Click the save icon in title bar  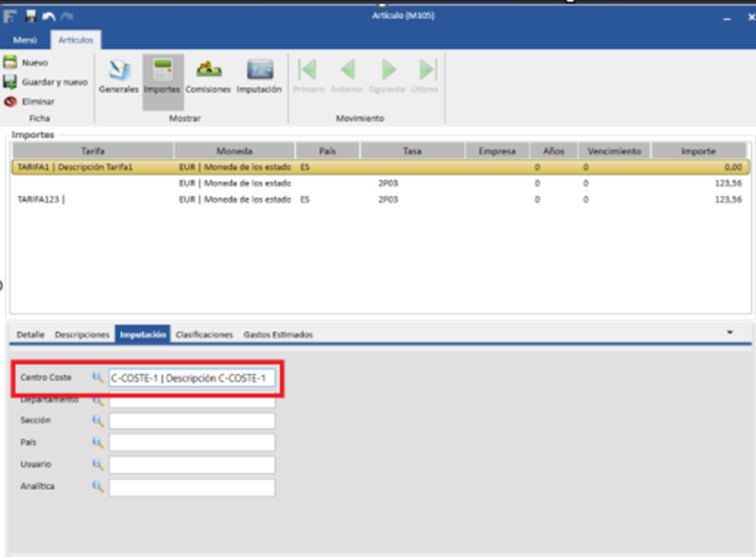pos(30,16)
